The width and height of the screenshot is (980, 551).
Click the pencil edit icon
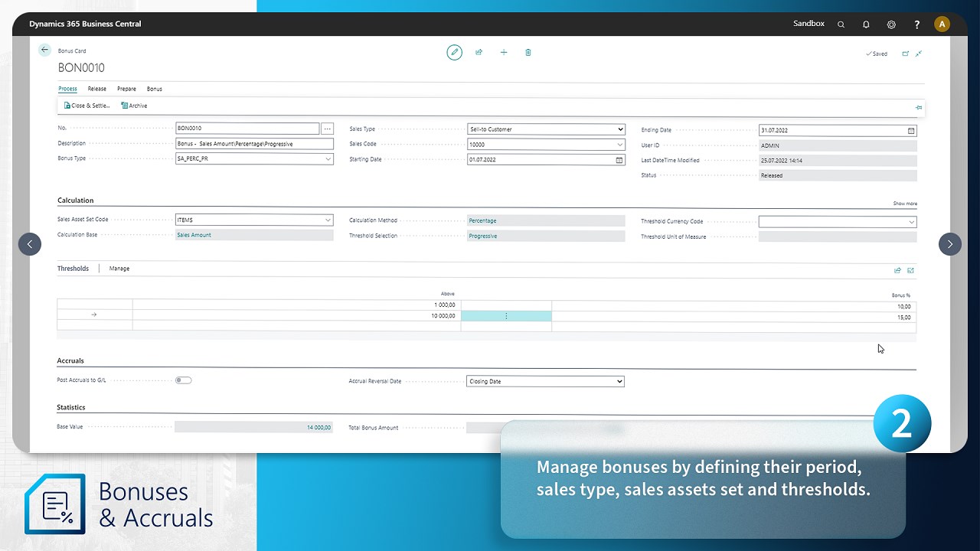[x=455, y=52]
